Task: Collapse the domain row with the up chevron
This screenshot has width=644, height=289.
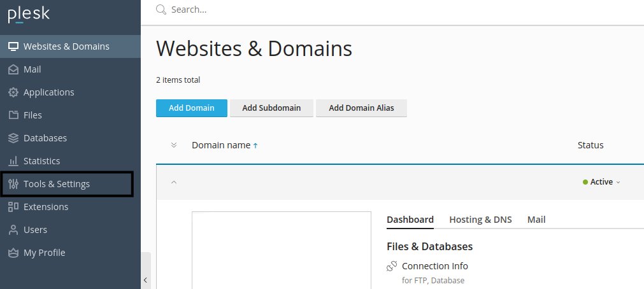Action: click(x=174, y=182)
